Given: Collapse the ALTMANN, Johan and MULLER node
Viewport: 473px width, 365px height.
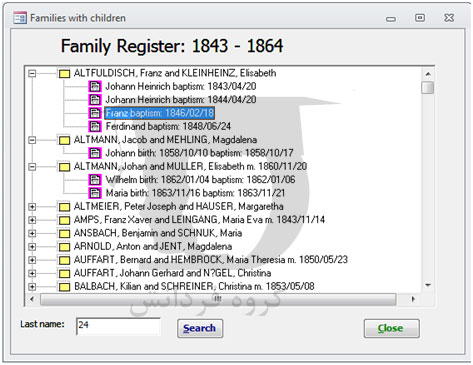Looking at the screenshot, I should 32,167.
